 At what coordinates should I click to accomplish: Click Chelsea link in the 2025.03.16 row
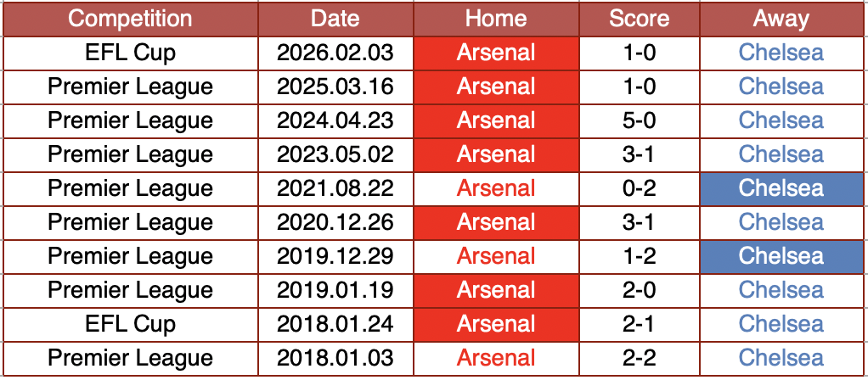point(781,87)
